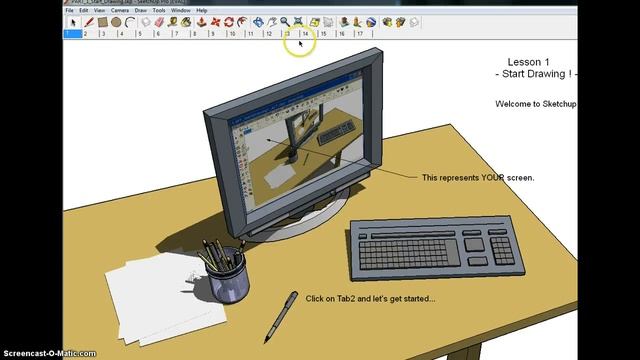Select the Orbit tool
Screen dimensions: 640x360
click(x=258, y=22)
